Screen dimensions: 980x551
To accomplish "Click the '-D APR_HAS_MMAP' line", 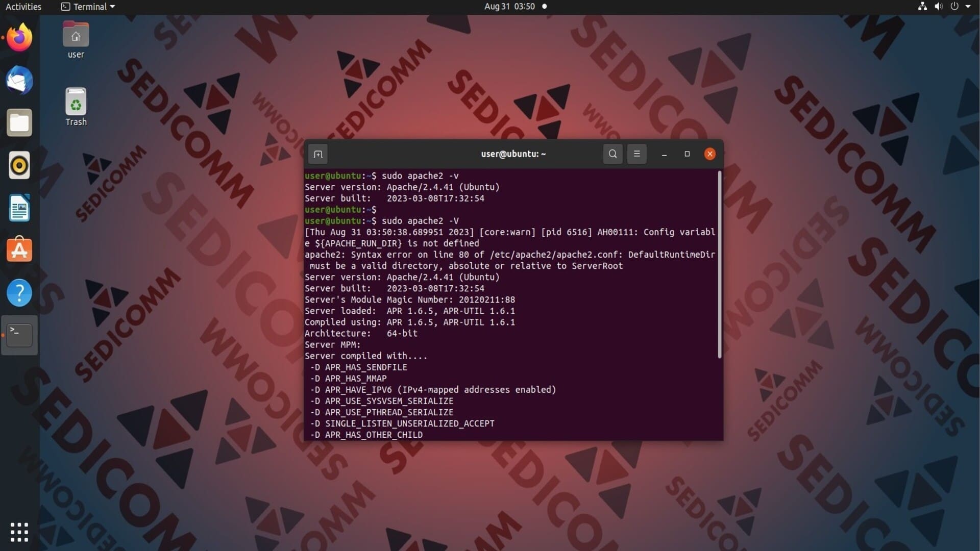I will point(348,378).
